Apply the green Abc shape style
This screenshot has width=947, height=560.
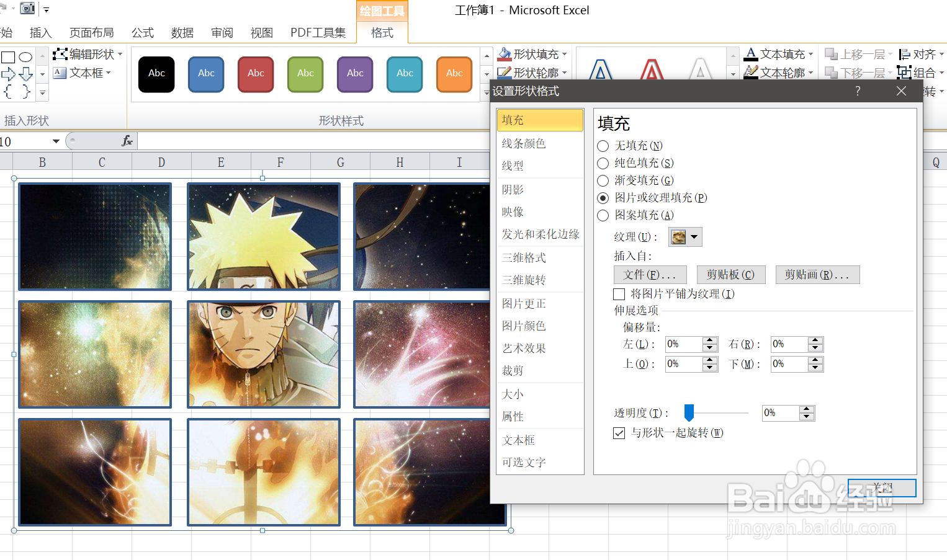tap(305, 74)
